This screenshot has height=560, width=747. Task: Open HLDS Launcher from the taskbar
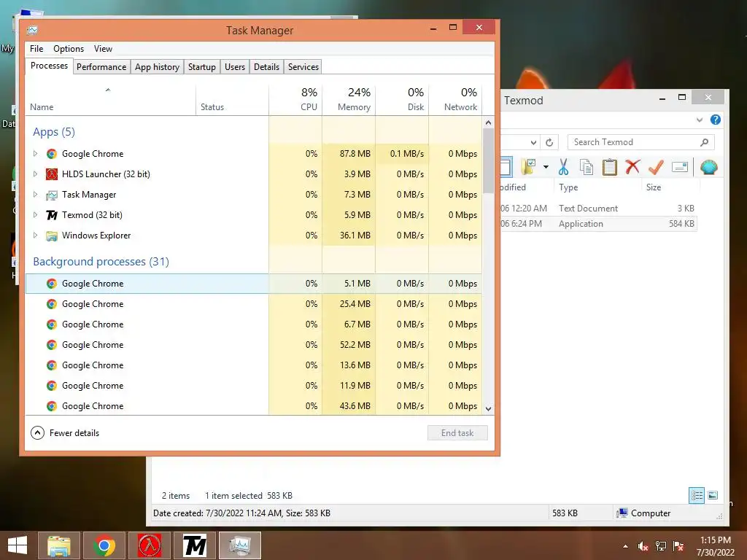[x=150, y=545]
